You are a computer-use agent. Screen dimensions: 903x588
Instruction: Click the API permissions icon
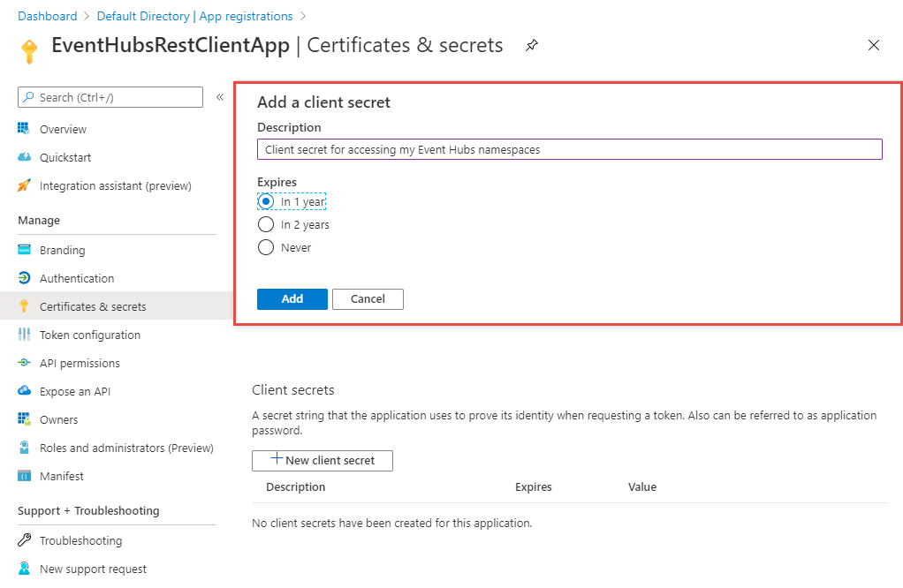point(24,363)
